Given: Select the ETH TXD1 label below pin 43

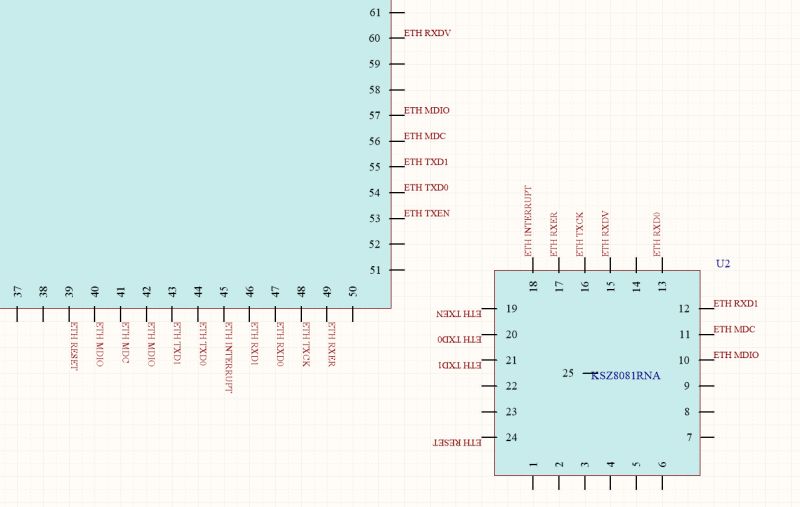Looking at the screenshot, I should point(177,343).
